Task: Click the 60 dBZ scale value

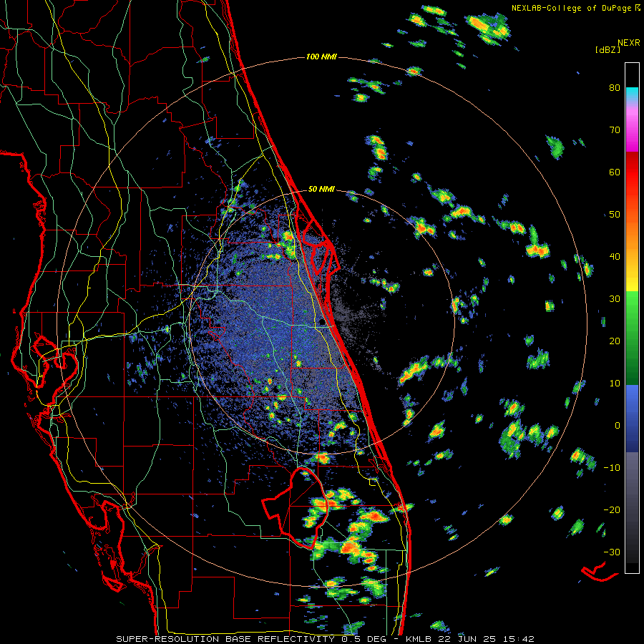Action: click(615, 172)
